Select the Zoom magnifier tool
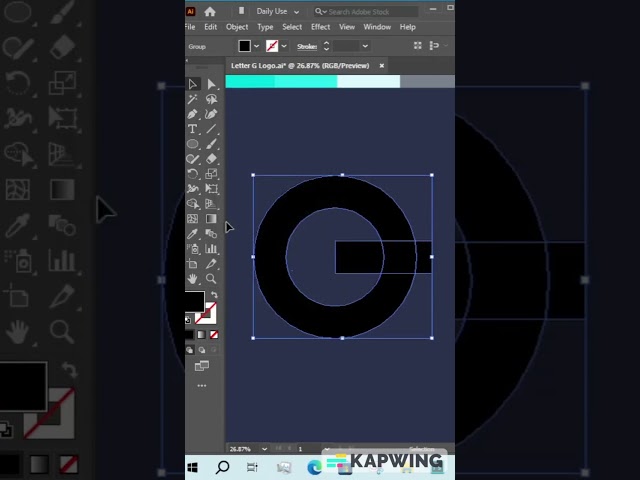The width and height of the screenshot is (640, 480). click(x=211, y=279)
